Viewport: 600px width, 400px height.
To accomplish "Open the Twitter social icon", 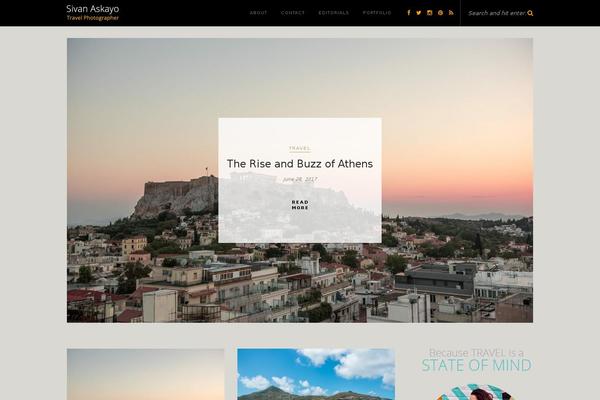I will [419, 13].
